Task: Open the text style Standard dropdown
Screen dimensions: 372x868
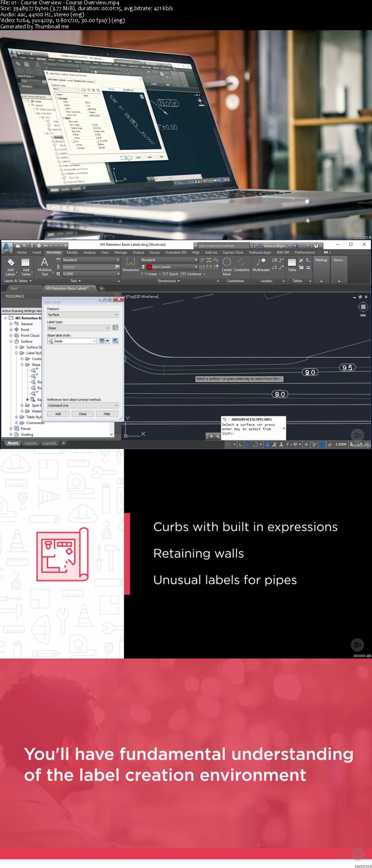Action: (91, 260)
